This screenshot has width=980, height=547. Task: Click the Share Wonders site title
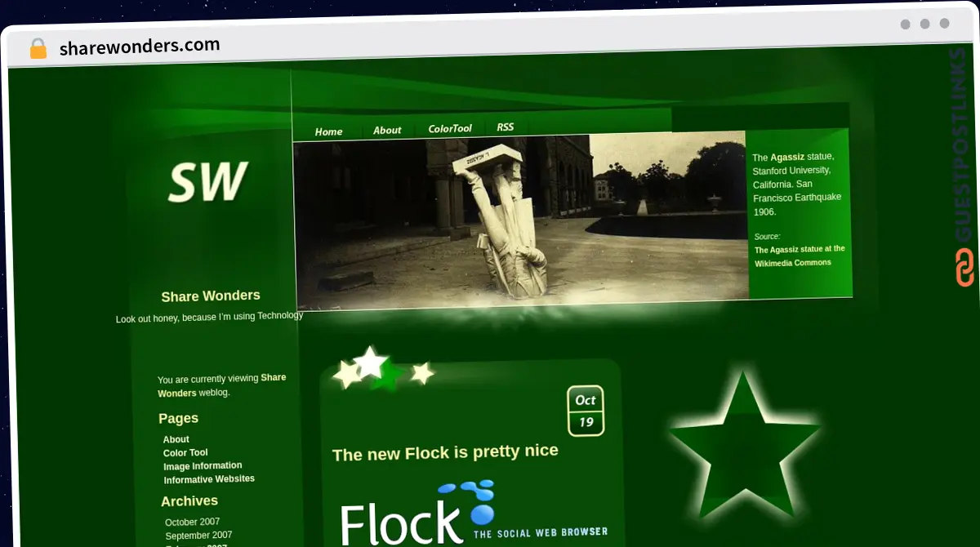(x=211, y=296)
